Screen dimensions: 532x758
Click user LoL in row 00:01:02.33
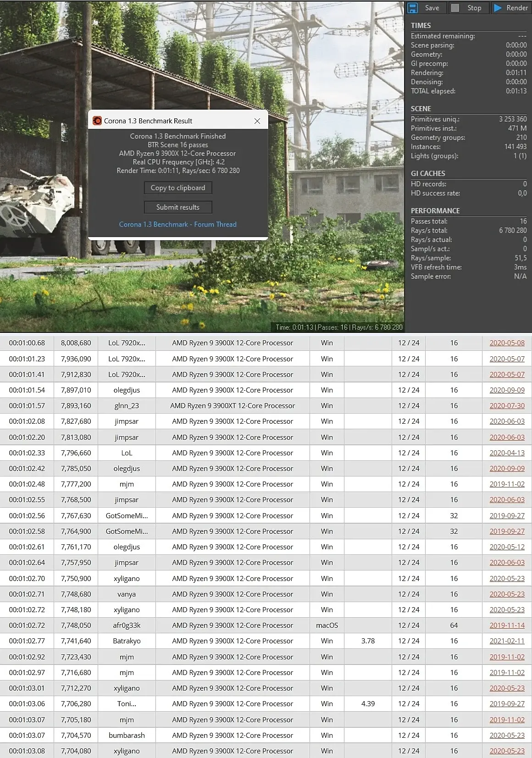pos(127,453)
